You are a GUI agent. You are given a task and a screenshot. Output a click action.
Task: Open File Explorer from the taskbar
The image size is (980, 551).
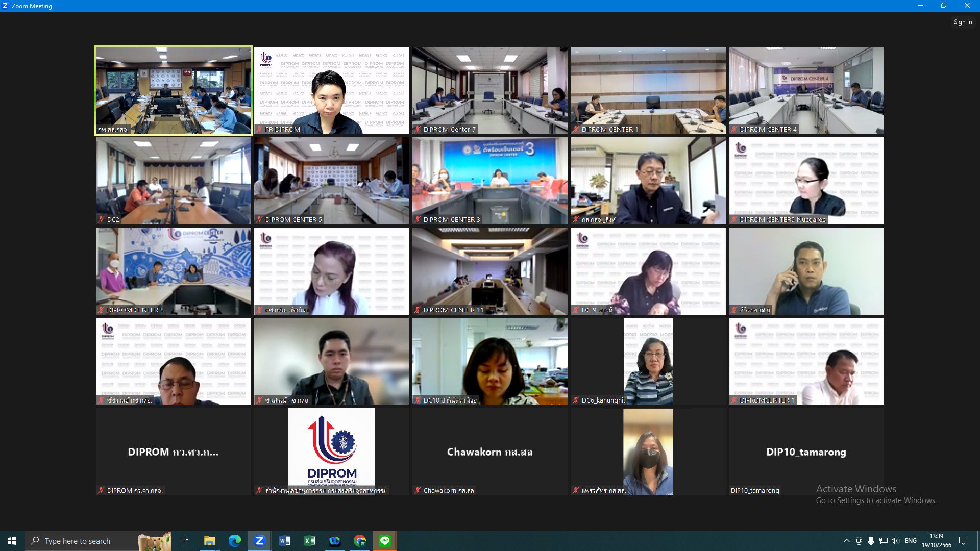pos(209,541)
